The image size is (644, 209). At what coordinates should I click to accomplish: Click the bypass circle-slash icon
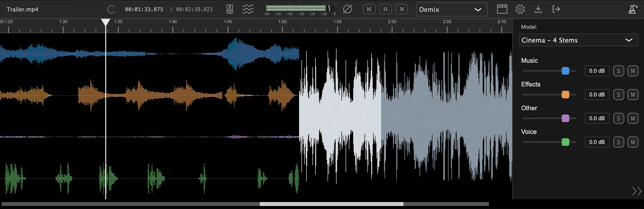[x=347, y=9]
